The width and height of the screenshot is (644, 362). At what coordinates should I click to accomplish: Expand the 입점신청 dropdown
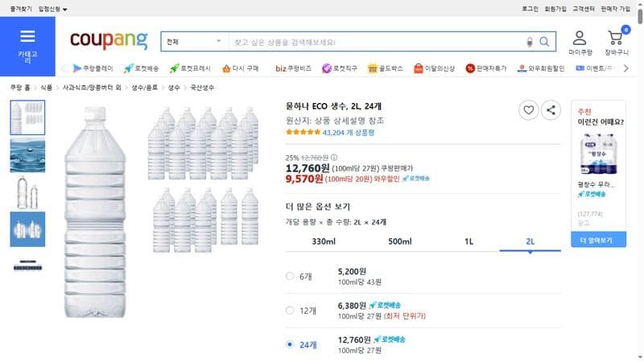click(x=52, y=9)
